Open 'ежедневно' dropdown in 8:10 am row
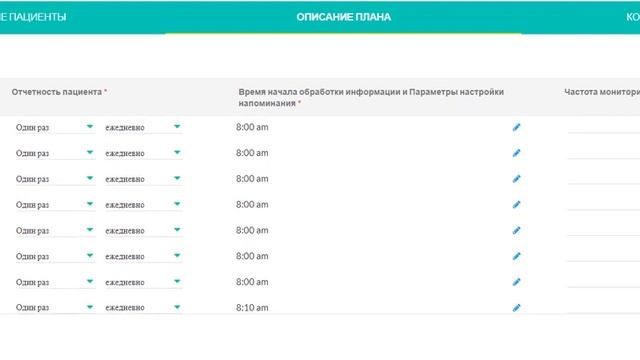 tap(143, 308)
